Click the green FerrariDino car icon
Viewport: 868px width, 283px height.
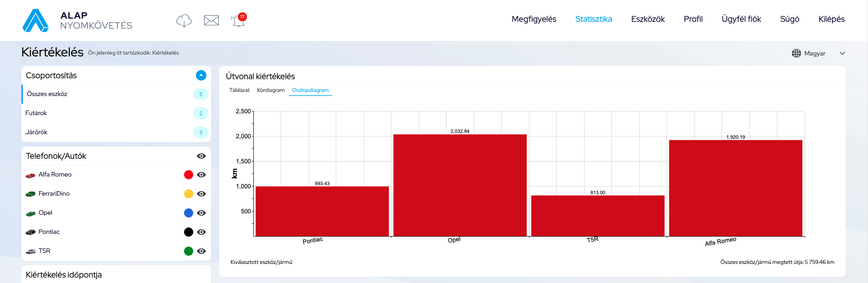tap(31, 194)
